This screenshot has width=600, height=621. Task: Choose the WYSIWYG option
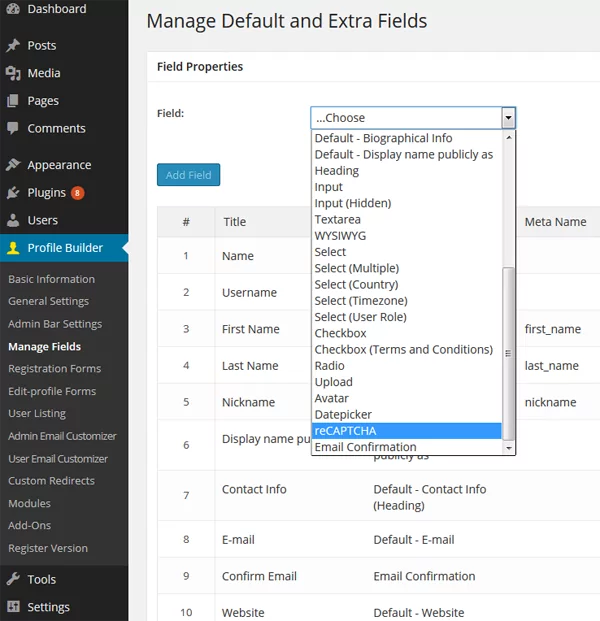pyautogui.click(x=407, y=236)
